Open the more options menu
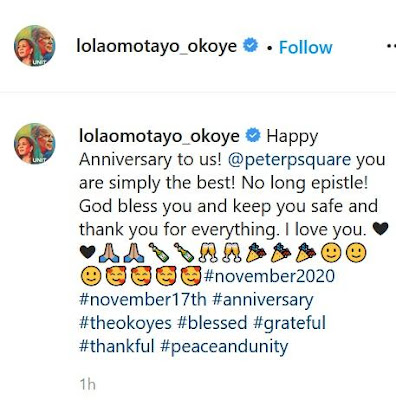396x400 pixels. coord(391,46)
